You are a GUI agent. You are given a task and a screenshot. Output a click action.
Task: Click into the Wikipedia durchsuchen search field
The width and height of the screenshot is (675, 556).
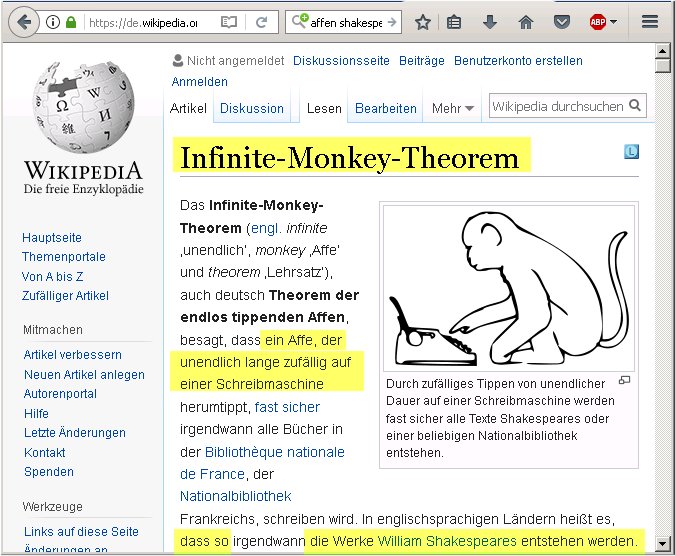(x=557, y=106)
